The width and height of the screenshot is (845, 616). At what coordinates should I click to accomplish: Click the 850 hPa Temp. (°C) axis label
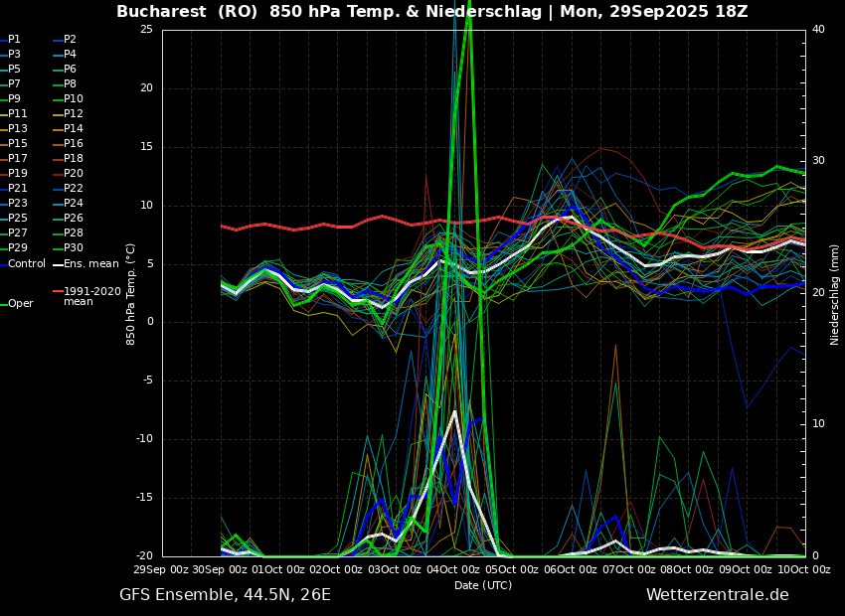(131, 294)
